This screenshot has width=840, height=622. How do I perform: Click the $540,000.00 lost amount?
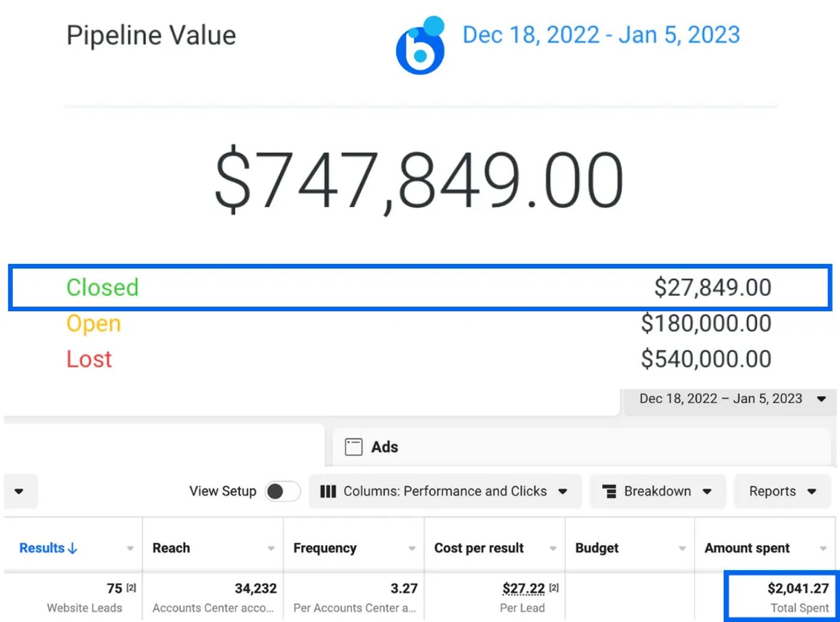706,359
